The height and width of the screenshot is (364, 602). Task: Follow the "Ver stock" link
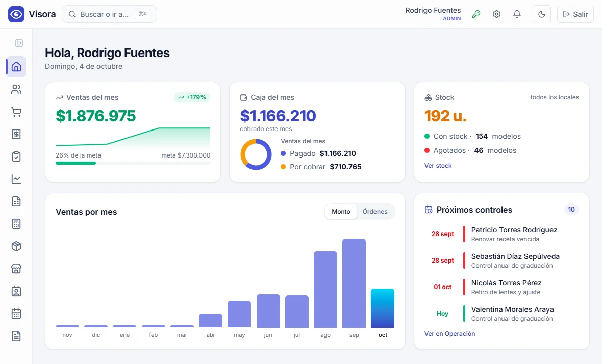tap(438, 166)
